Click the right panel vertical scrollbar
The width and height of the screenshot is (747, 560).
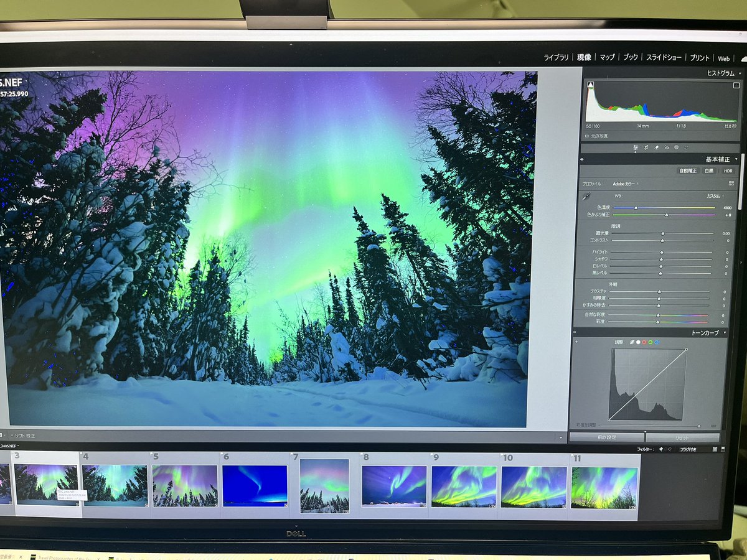pyautogui.click(x=741, y=182)
